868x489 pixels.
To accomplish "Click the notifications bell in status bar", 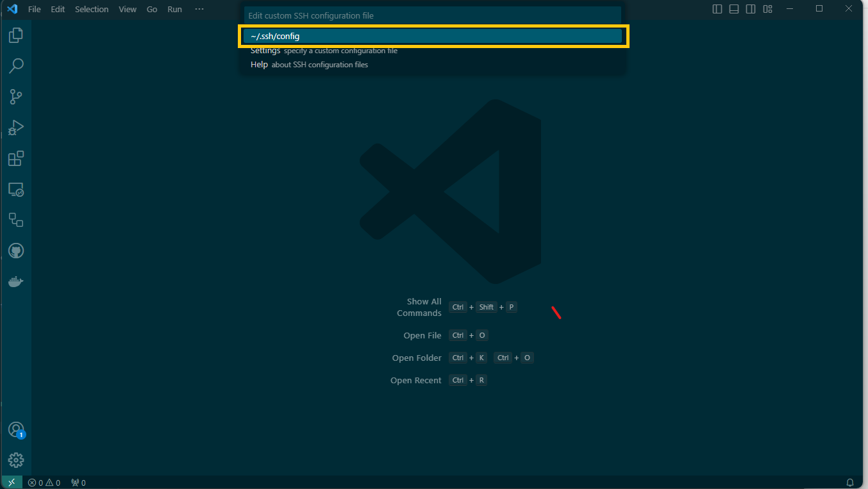I will 851,482.
